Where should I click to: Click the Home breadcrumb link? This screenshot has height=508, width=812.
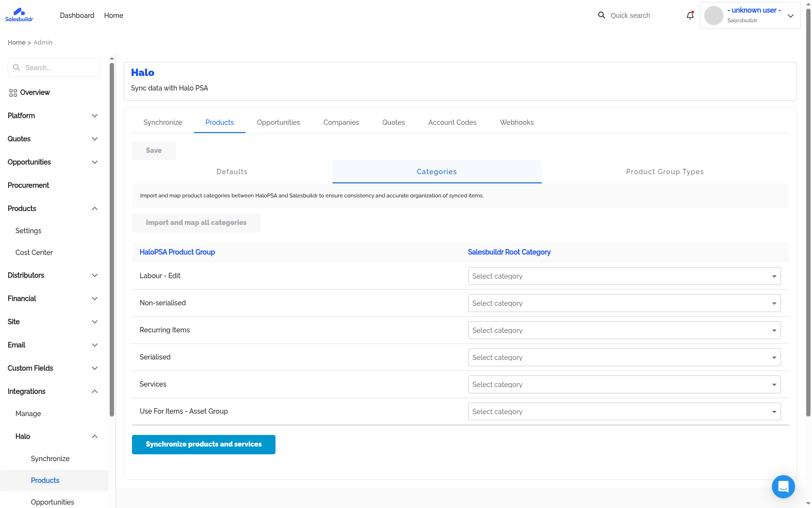click(16, 43)
